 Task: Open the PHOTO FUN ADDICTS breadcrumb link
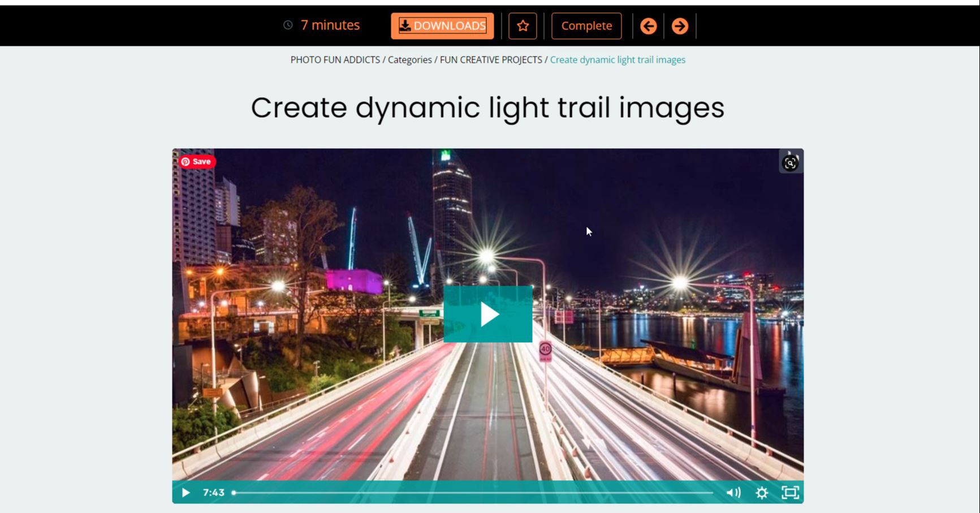point(335,60)
